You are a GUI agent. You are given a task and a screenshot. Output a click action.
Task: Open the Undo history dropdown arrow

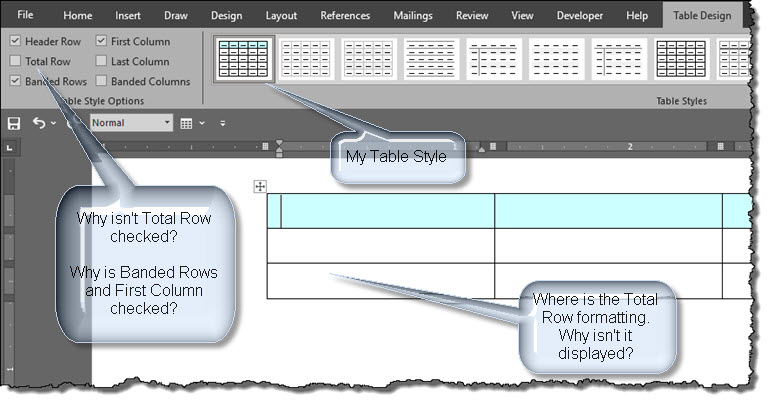[x=53, y=123]
